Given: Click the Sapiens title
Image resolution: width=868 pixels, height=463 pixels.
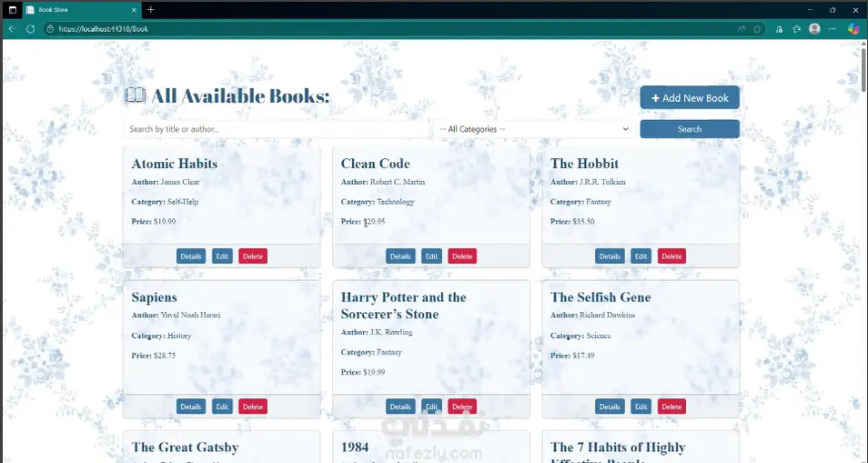Looking at the screenshot, I should coord(155,297).
